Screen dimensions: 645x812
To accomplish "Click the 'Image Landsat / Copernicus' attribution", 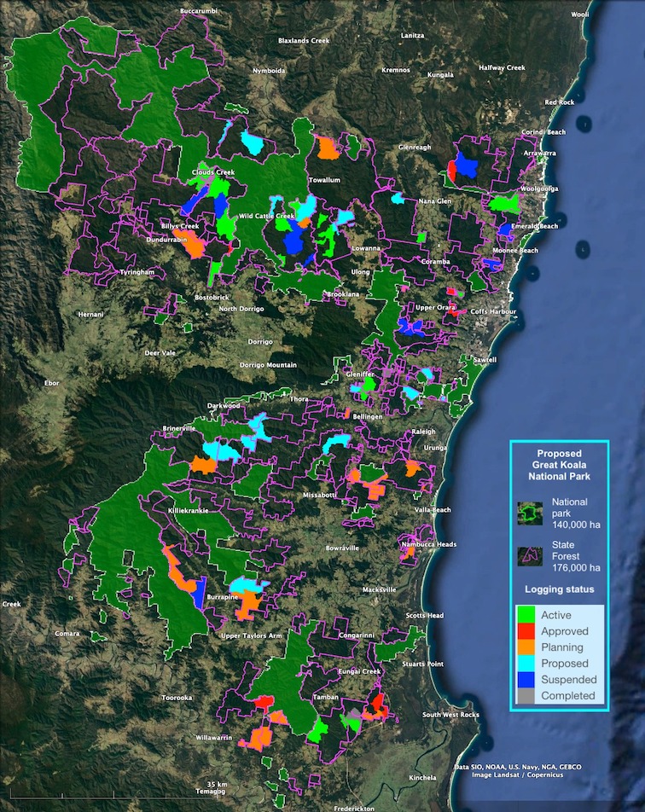I will pyautogui.click(x=517, y=774).
